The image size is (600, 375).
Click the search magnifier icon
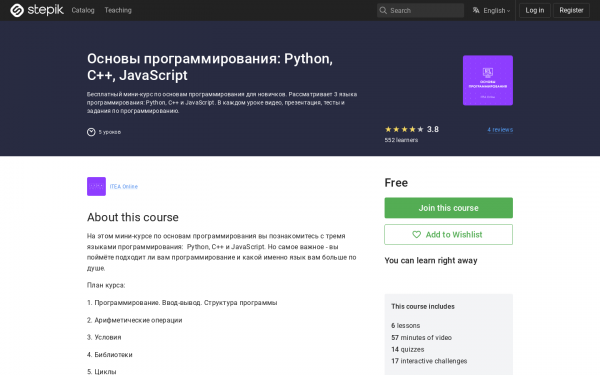point(383,10)
